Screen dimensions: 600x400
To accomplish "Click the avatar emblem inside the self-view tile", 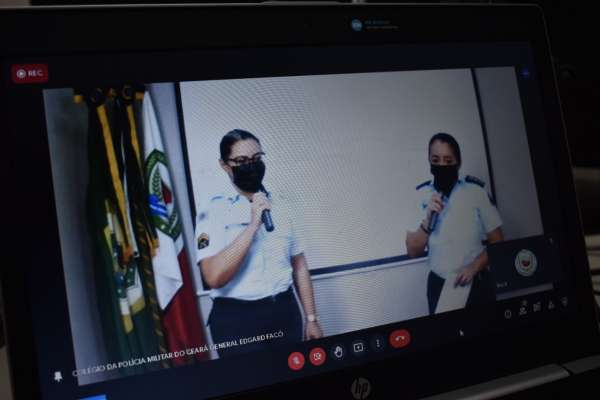I will (525, 262).
